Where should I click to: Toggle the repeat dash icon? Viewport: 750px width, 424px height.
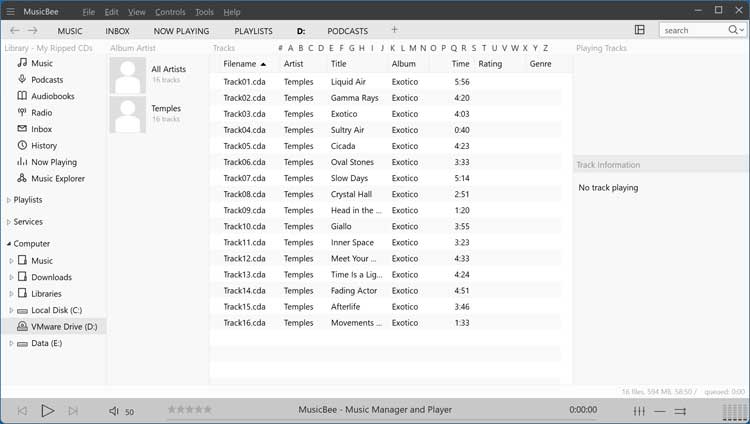point(660,411)
